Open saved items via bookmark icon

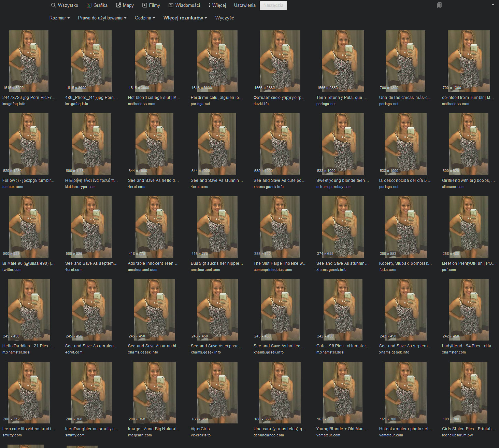(x=439, y=5)
